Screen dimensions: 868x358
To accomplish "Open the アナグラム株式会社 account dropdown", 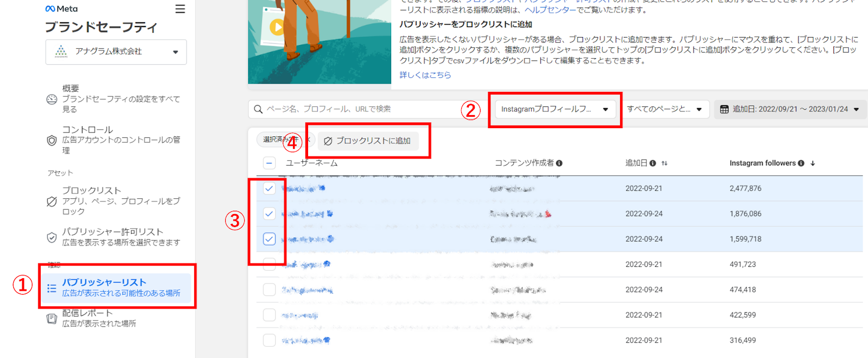I will tap(116, 52).
